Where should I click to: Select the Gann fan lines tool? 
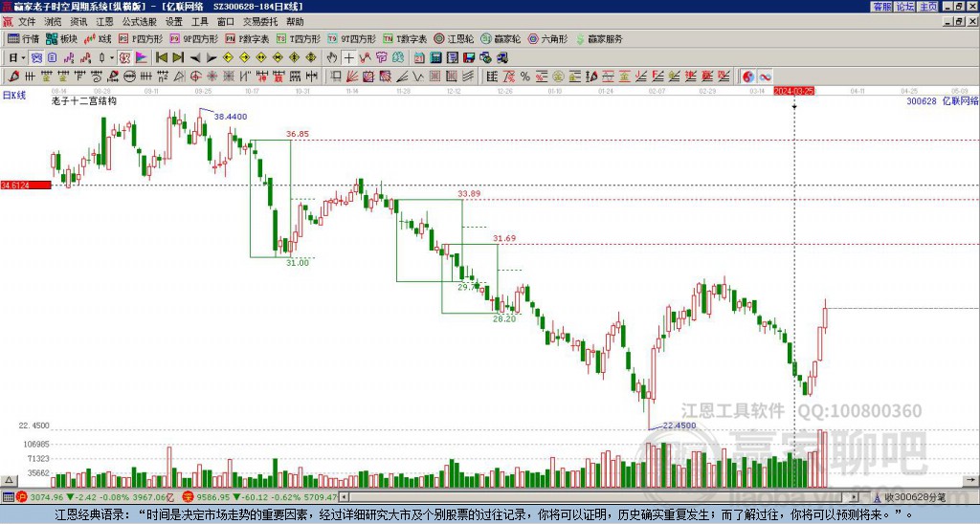[x=352, y=76]
